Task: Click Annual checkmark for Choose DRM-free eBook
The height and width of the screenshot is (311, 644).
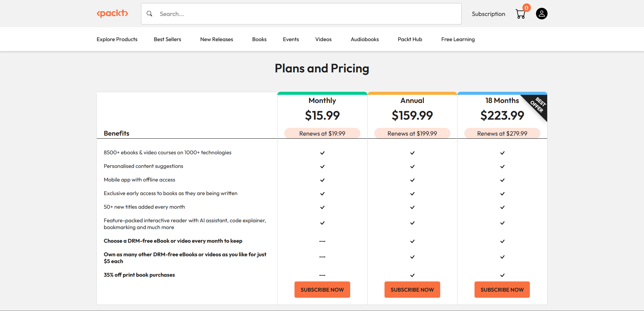Action: pos(412,241)
